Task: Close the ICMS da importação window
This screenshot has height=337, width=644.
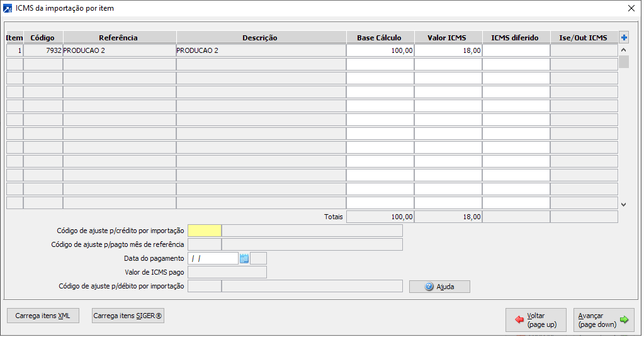Action: tap(631, 8)
